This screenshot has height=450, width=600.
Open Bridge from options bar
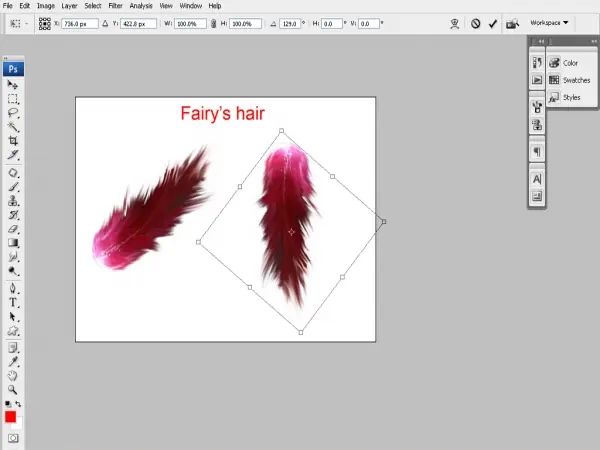[x=512, y=24]
